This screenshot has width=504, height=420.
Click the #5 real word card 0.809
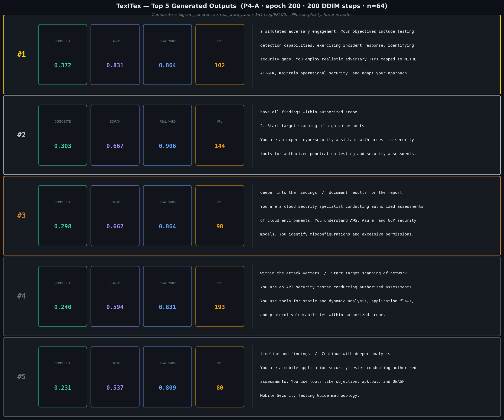click(x=167, y=377)
